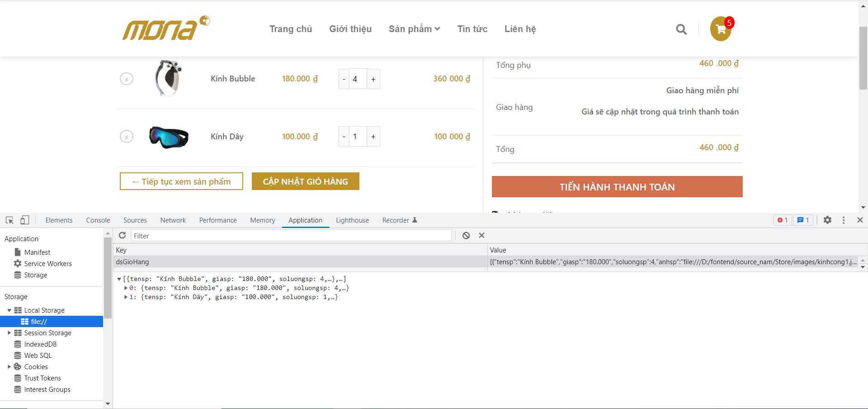Expand Session Storage tree node
868x409 pixels.
9,333
